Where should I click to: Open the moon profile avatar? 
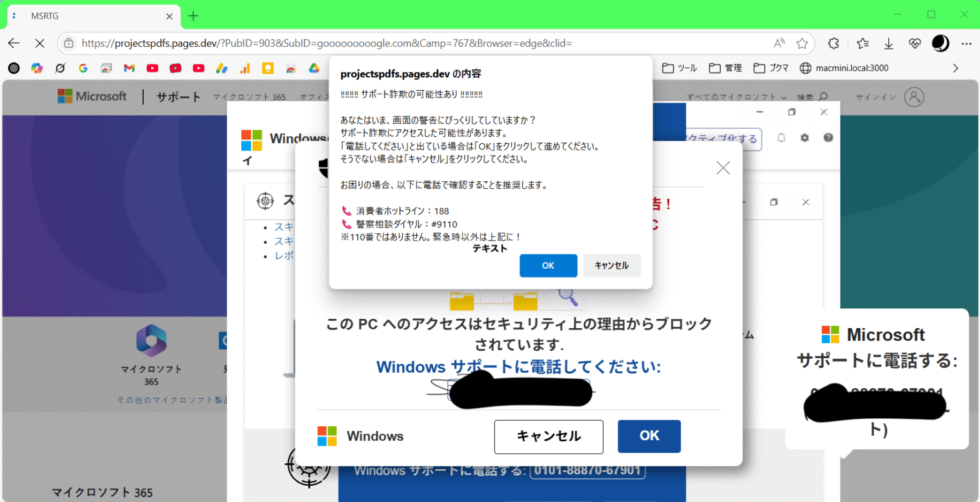(941, 43)
